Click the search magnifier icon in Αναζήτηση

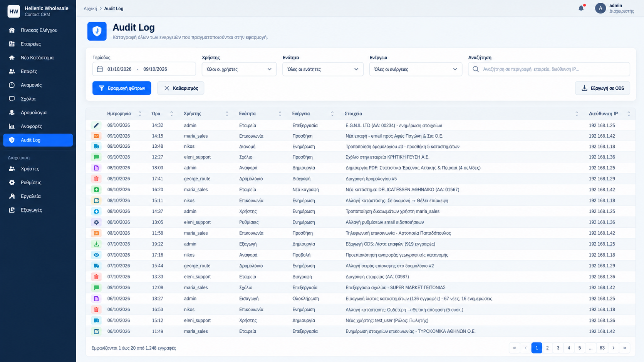click(476, 69)
